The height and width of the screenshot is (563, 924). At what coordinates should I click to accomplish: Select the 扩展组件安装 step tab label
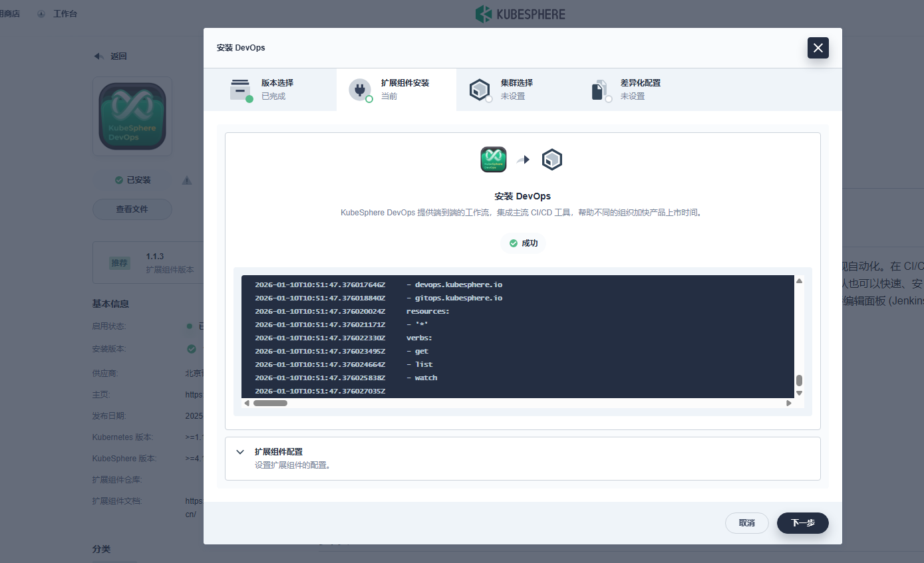[405, 83]
